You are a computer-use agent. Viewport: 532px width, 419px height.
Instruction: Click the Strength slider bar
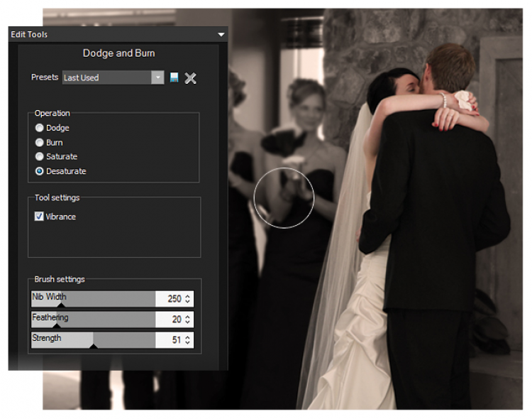(94, 340)
